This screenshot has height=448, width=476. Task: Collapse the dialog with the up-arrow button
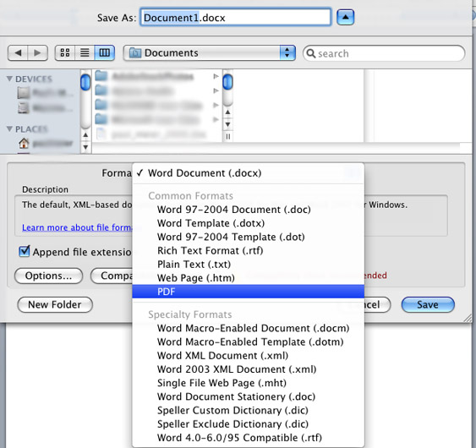(x=346, y=17)
